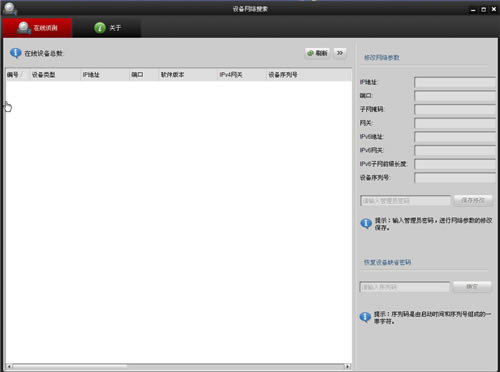Focus the IPv6地址 input field
This screenshot has height=372, width=500.
point(455,137)
